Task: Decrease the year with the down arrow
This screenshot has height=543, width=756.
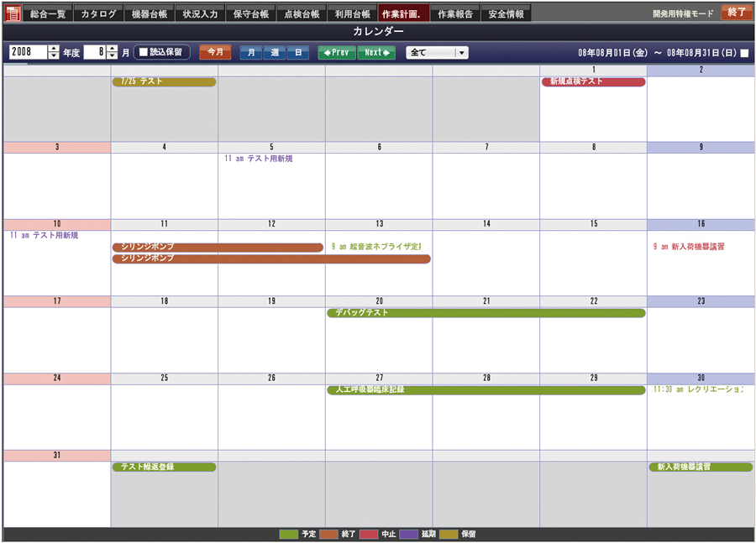Action: tap(54, 56)
